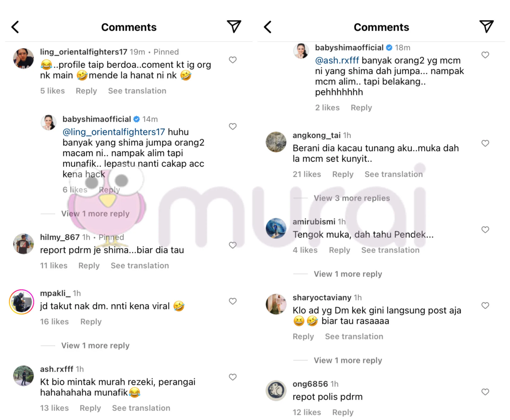Expand View 1 more reply under mpakli_
Viewport: 510px width, 420px height.
click(x=95, y=345)
